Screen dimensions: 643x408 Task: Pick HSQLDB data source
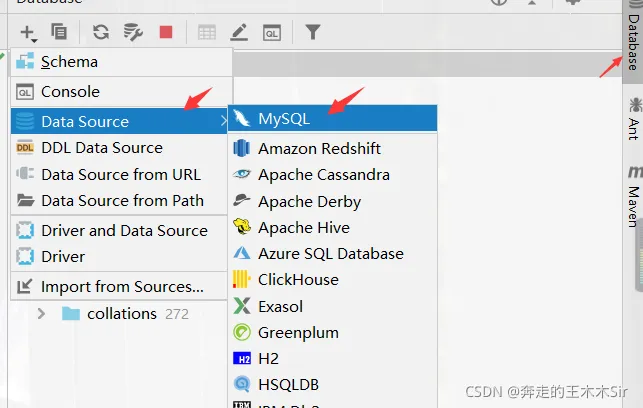(333, 385)
